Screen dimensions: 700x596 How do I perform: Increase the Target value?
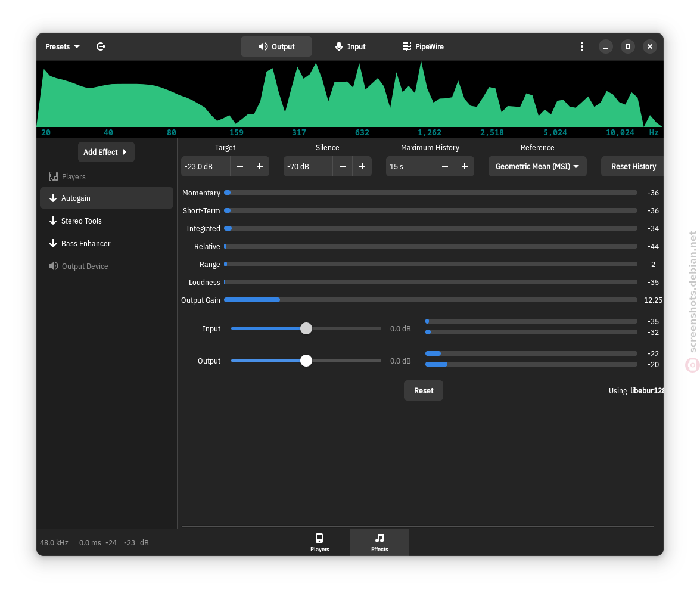(260, 166)
